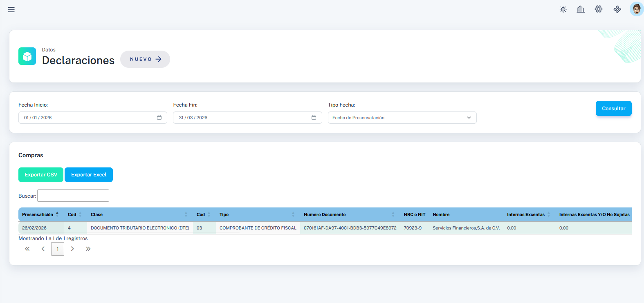Open settings gear icon in header

point(599,9)
